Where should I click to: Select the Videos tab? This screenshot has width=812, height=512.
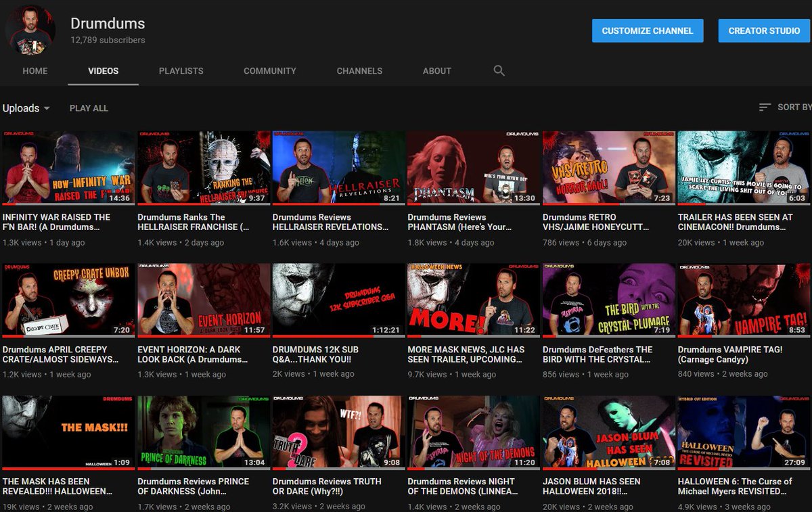(103, 70)
